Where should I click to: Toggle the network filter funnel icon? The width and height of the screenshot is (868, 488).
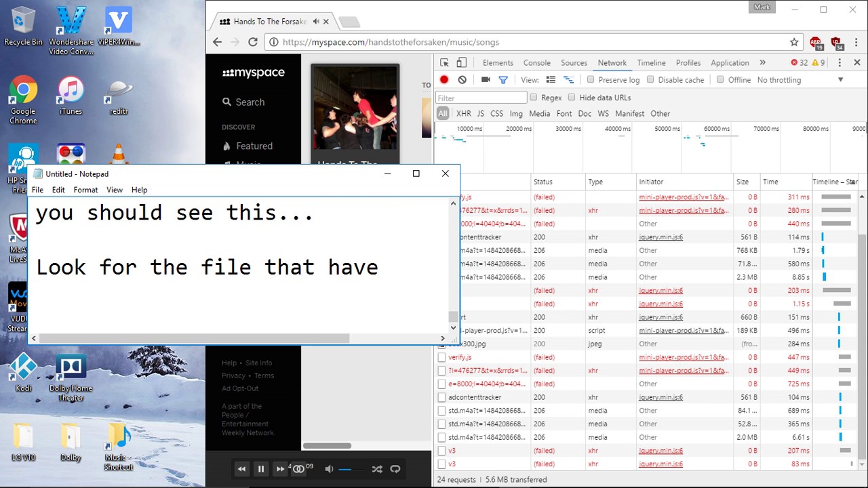click(503, 80)
